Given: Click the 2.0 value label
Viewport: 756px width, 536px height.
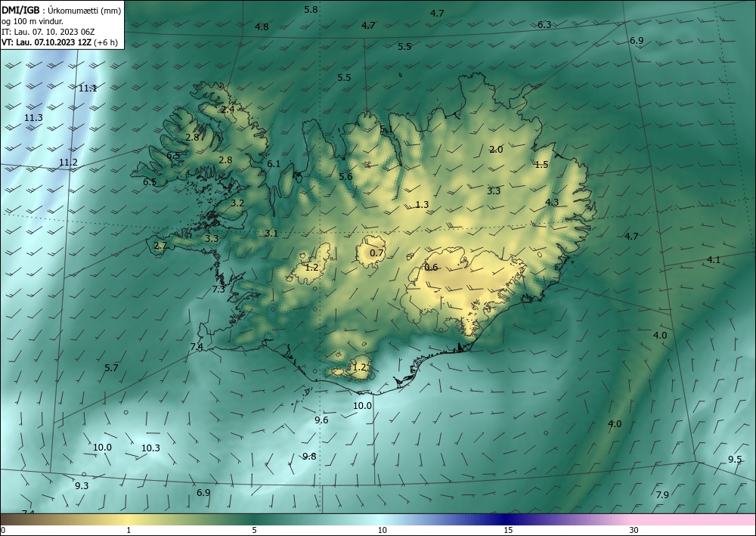Looking at the screenshot, I should tap(496, 150).
